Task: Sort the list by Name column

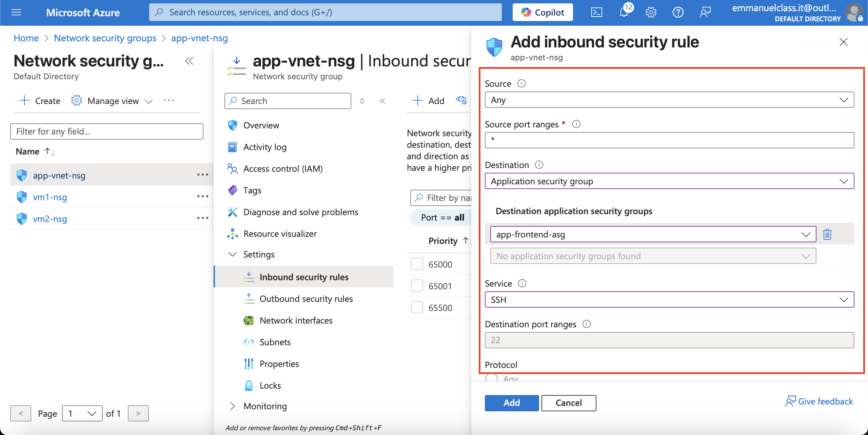Action: click(x=35, y=151)
